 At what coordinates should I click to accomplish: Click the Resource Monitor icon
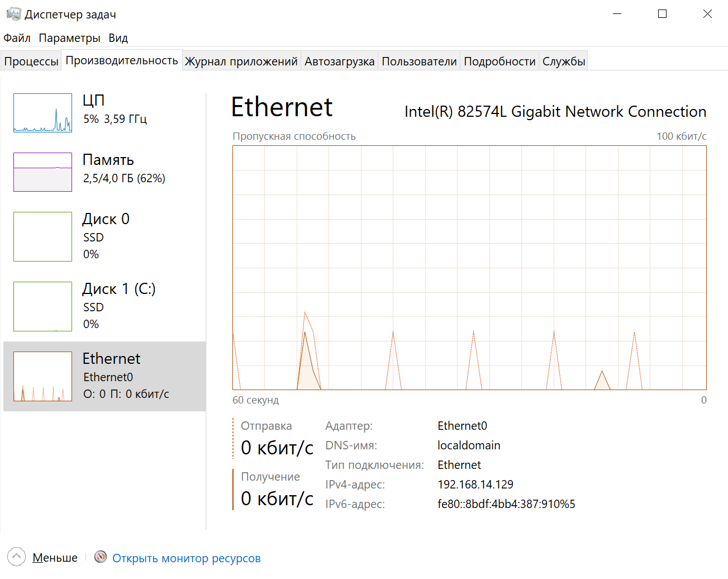[x=101, y=557]
